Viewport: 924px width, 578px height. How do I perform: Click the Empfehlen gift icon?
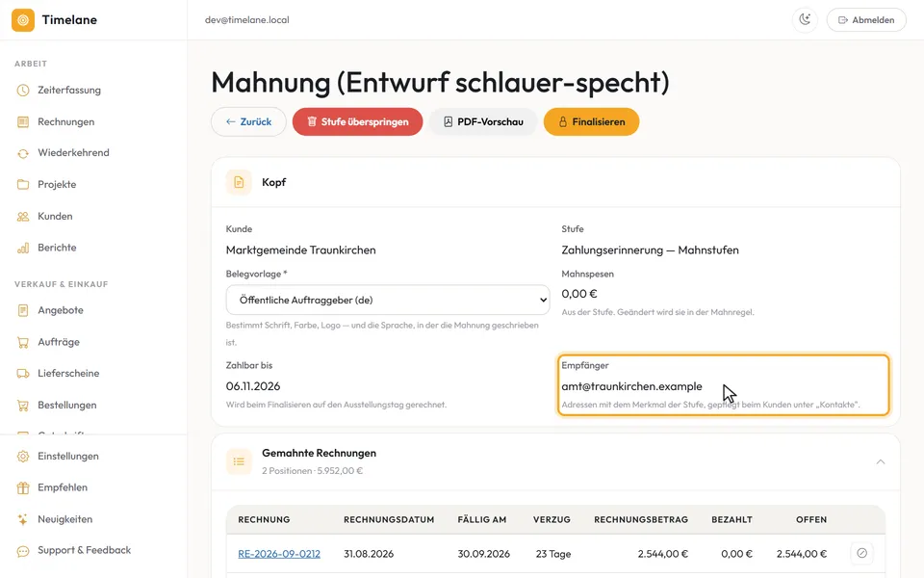click(x=23, y=487)
